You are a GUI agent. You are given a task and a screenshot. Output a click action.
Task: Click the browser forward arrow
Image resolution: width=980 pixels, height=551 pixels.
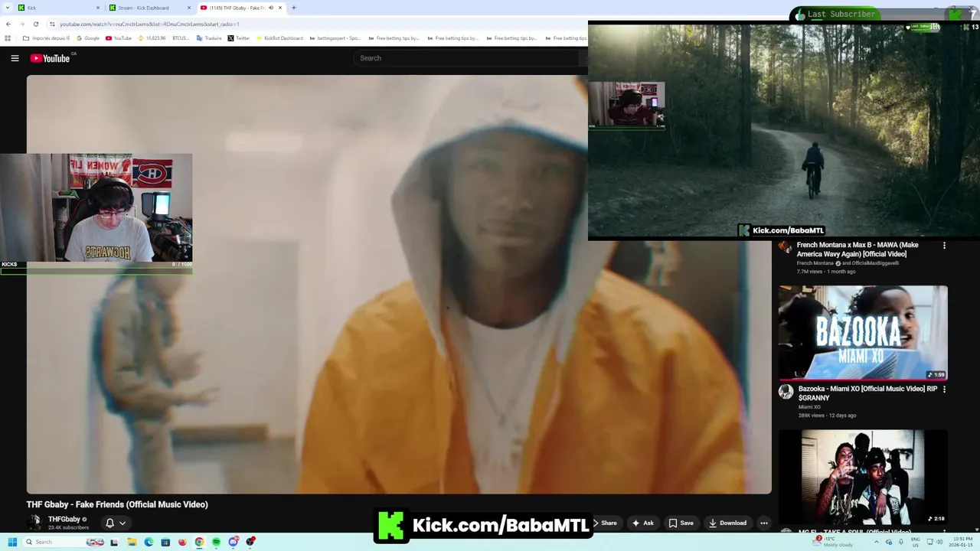click(x=21, y=24)
